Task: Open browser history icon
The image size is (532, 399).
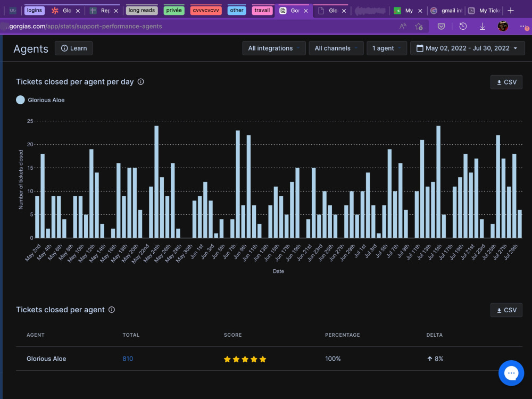Action: [x=463, y=26]
